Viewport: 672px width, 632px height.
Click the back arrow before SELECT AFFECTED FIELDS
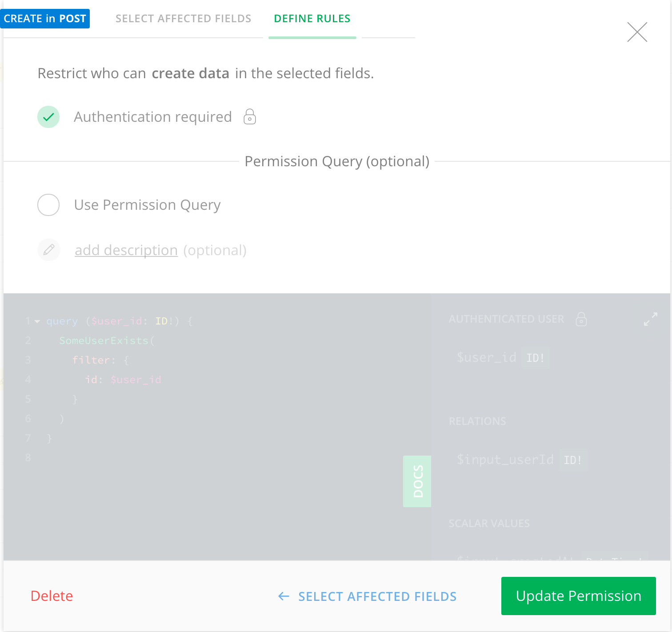click(283, 596)
